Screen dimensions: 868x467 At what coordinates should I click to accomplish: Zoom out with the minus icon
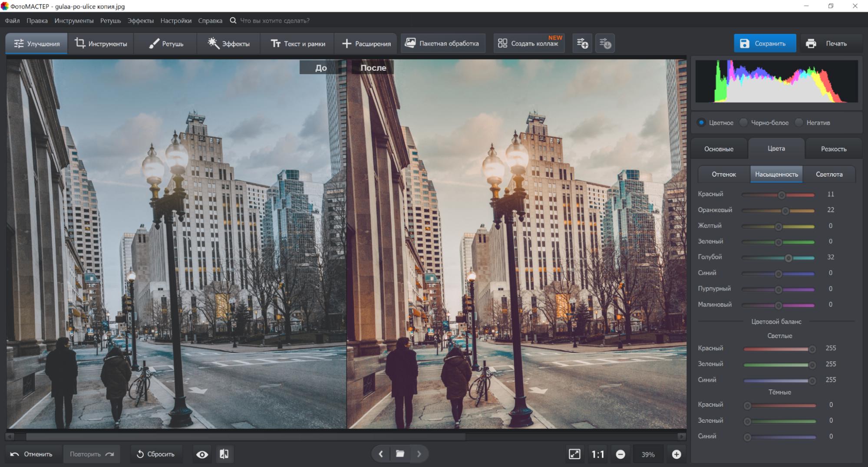(x=620, y=454)
